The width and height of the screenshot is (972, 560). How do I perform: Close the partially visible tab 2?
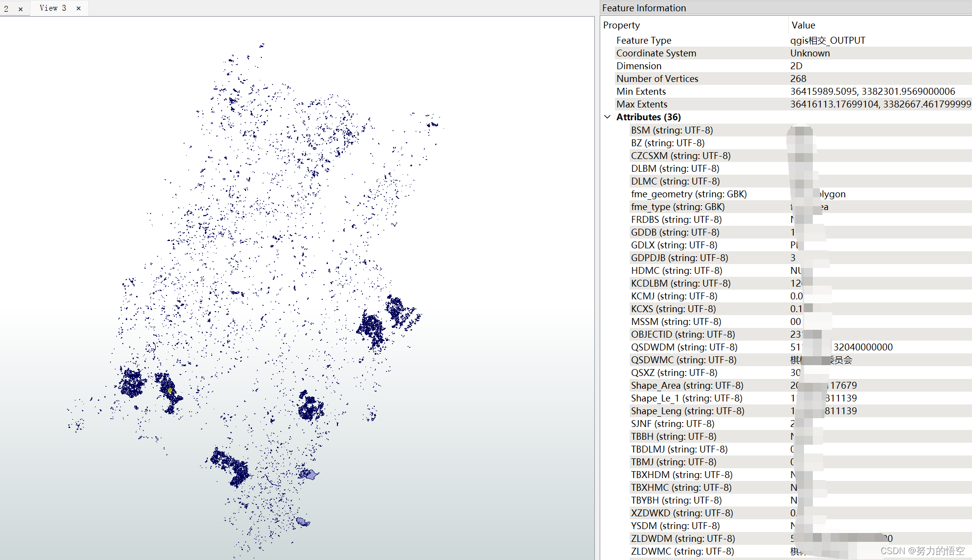tap(21, 9)
